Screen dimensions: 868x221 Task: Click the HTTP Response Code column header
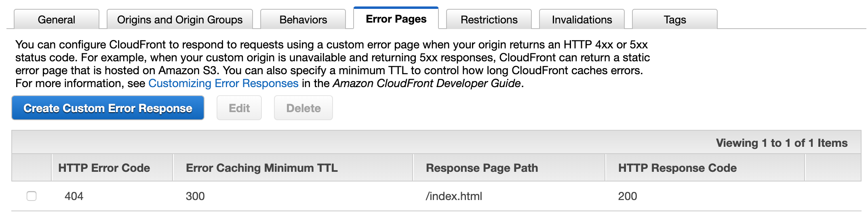(x=677, y=168)
